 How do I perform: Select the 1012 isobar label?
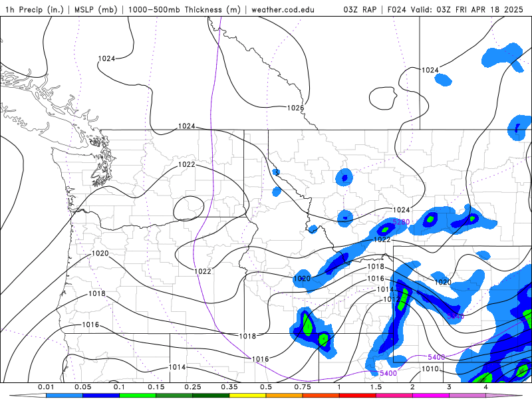(392, 299)
